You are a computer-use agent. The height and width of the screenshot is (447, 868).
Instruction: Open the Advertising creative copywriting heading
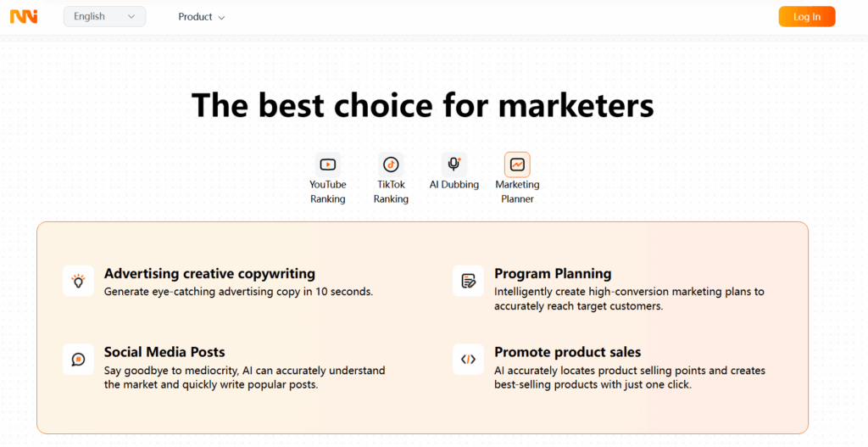tap(210, 274)
